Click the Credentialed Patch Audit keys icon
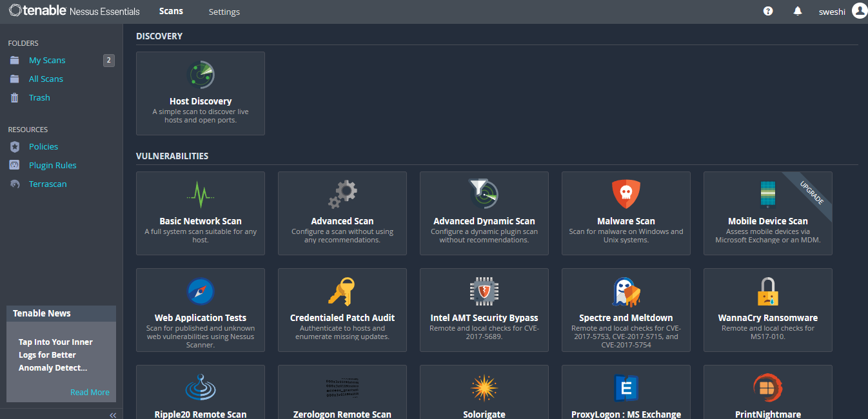This screenshot has width=868, height=419. [342, 291]
